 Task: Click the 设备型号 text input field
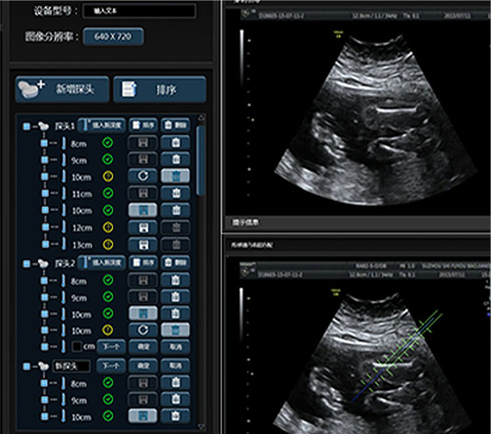click(139, 11)
